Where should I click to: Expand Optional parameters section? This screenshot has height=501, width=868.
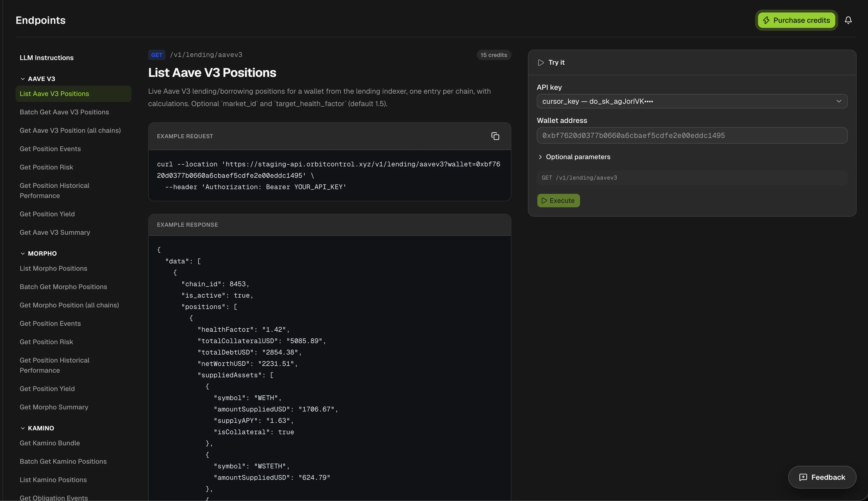tap(574, 157)
